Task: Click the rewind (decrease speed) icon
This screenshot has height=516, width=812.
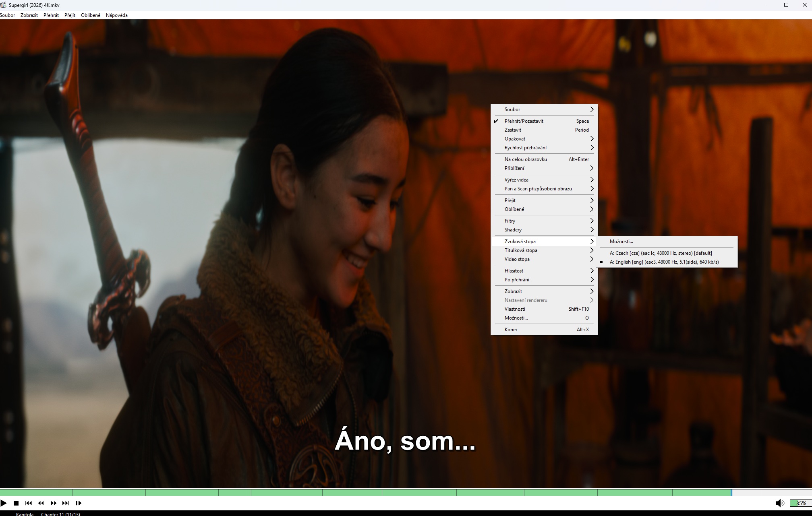Action: coord(41,503)
